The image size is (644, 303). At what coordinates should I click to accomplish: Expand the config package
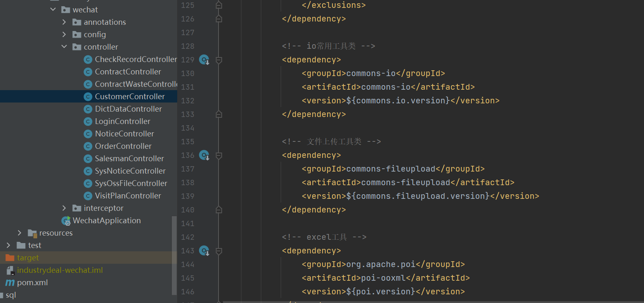64,34
